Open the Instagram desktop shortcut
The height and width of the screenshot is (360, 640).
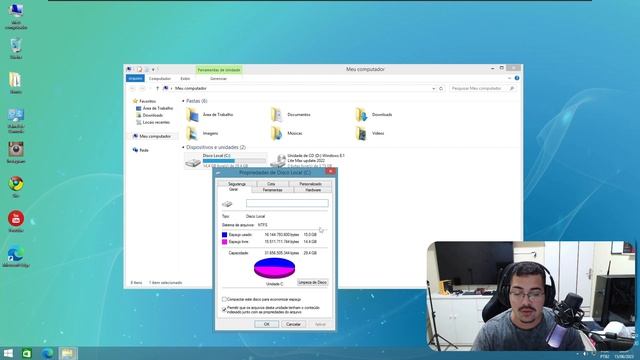(x=16, y=153)
